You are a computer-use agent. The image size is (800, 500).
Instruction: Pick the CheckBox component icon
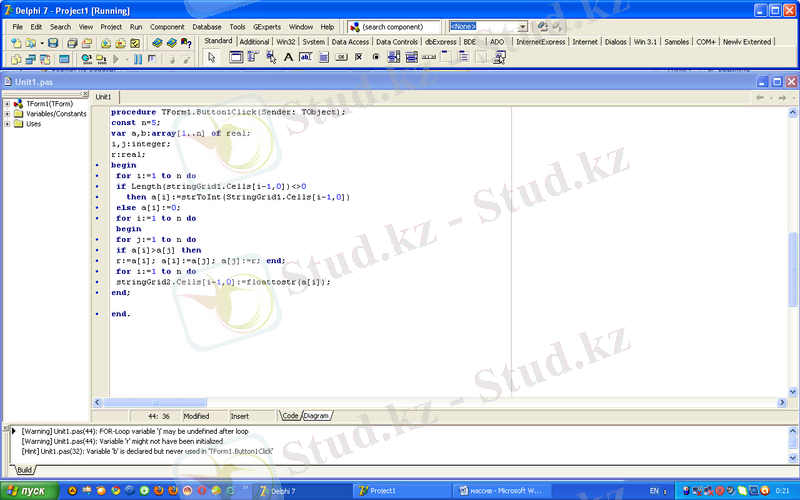pyautogui.click(x=358, y=57)
